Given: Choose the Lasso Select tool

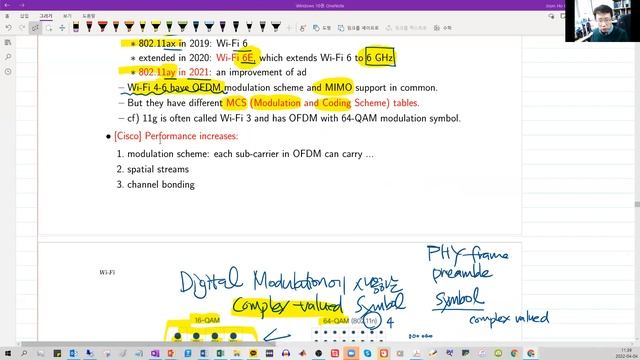Looking at the screenshot, I should pyautogui.click(x=49, y=28).
